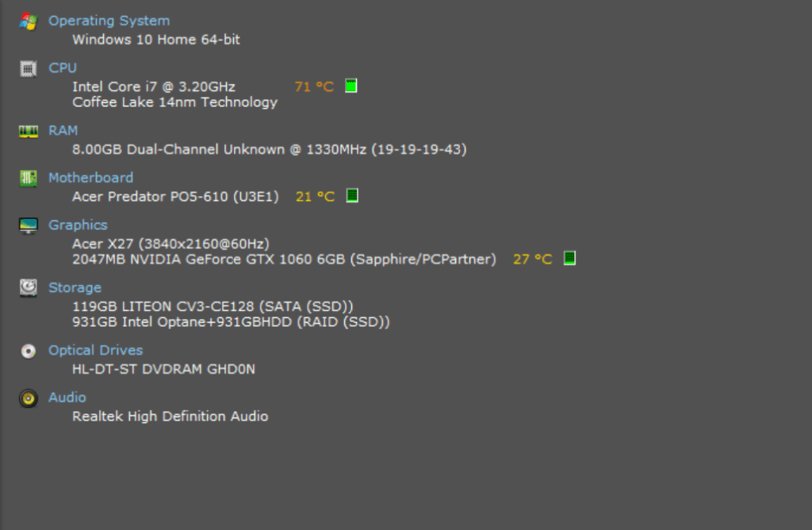
Task: Click the Graphics monitor icon
Action: [x=29, y=226]
